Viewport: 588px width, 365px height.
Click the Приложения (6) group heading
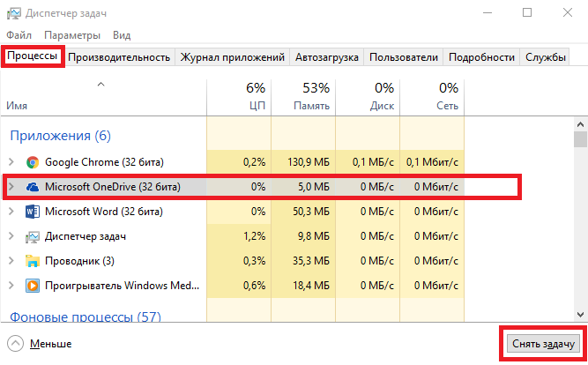click(x=60, y=136)
